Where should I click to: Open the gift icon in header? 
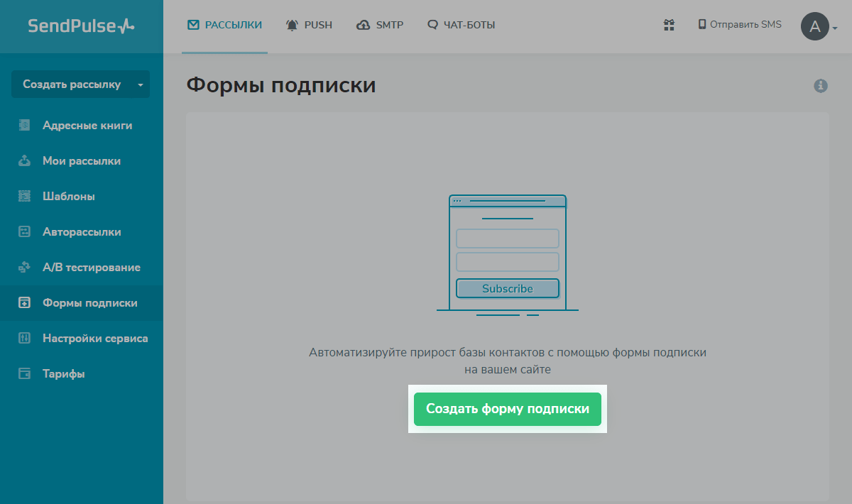click(669, 25)
